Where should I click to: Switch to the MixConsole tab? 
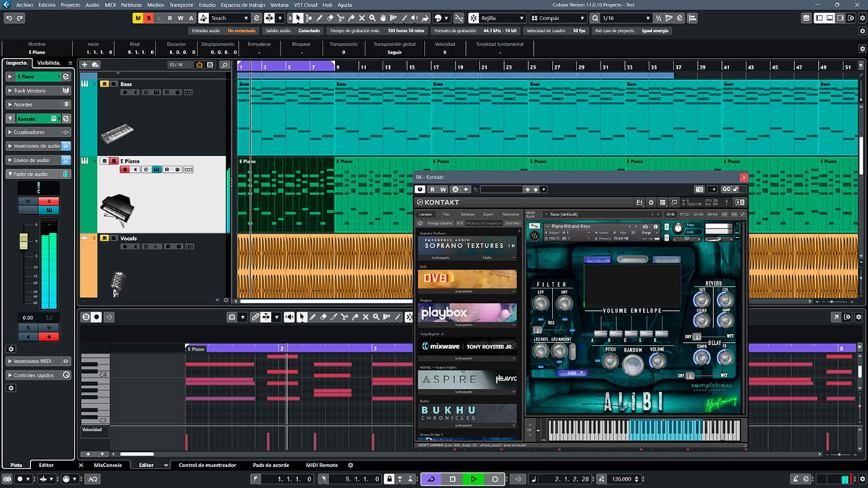coord(108,465)
